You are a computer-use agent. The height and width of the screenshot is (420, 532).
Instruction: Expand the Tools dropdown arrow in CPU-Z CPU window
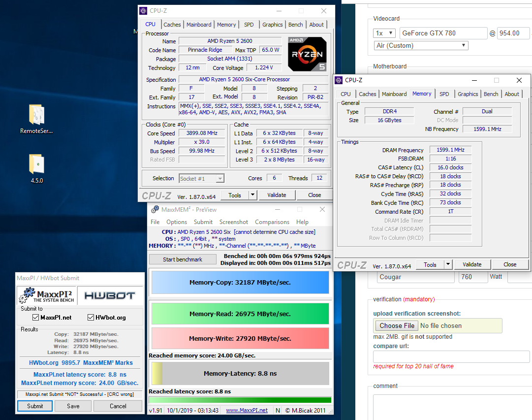[252, 195]
